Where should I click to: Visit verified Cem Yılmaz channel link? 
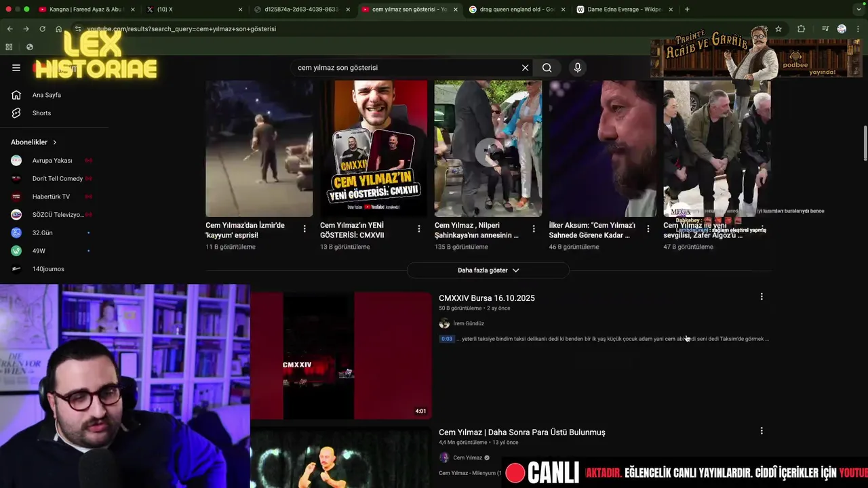468,458
